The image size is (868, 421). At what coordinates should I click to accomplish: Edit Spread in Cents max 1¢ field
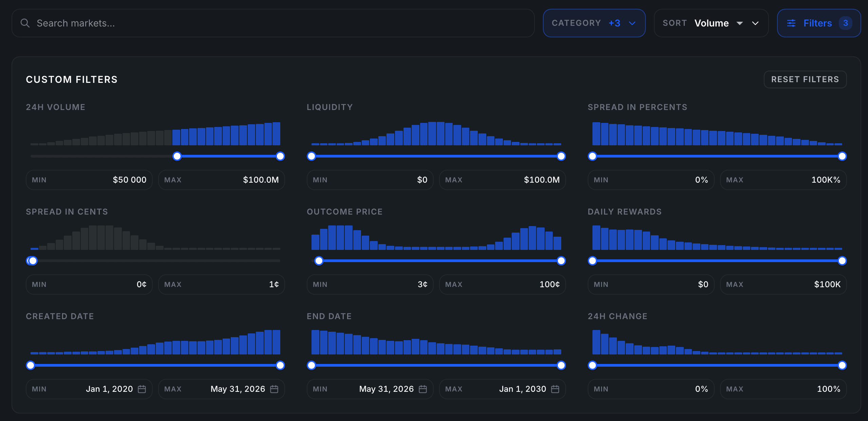click(x=222, y=285)
